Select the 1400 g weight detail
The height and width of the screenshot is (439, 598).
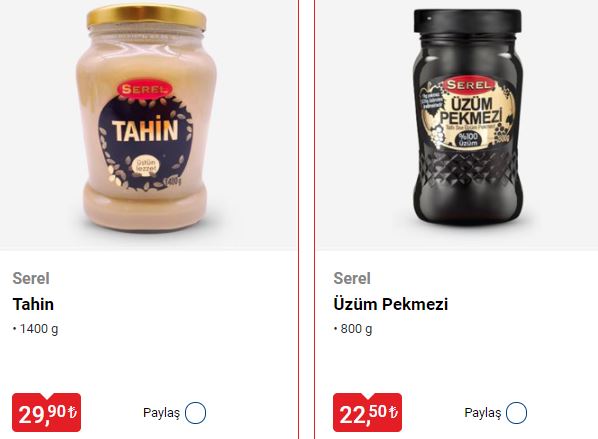click(36, 329)
